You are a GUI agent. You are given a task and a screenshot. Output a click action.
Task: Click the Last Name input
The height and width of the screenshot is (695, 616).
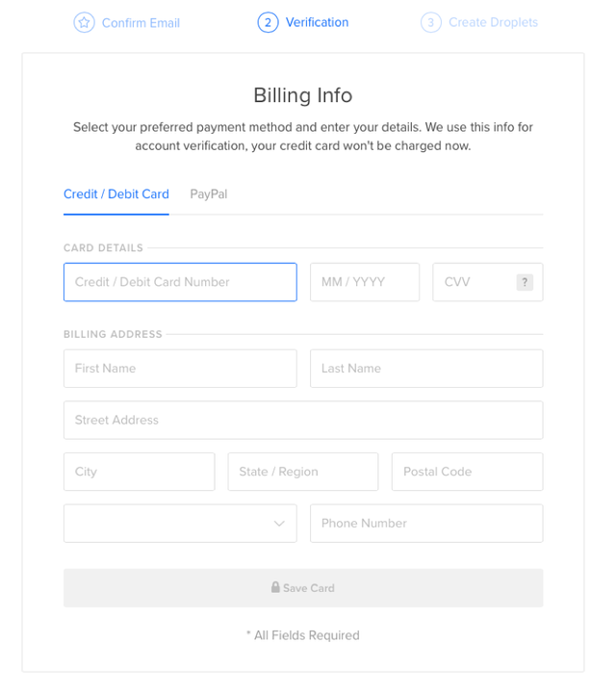click(x=426, y=369)
